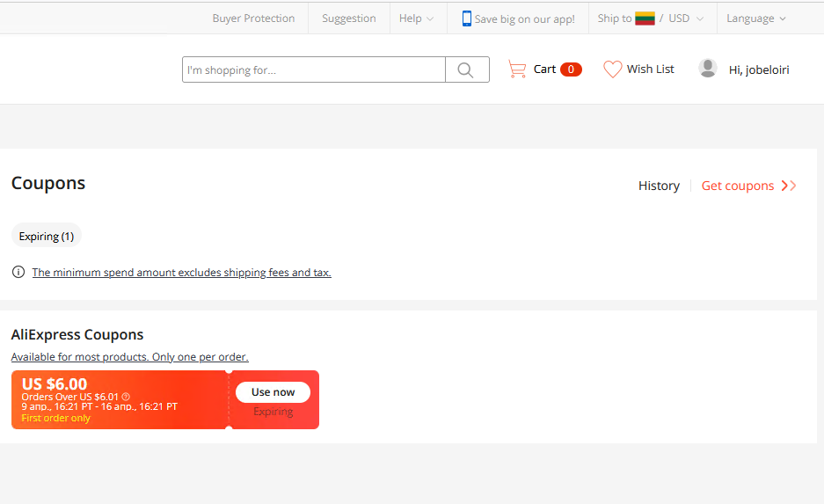Screen dimensions: 824x504
Task: Open the minimum spend amount excludes shipping link
Action: click(181, 273)
